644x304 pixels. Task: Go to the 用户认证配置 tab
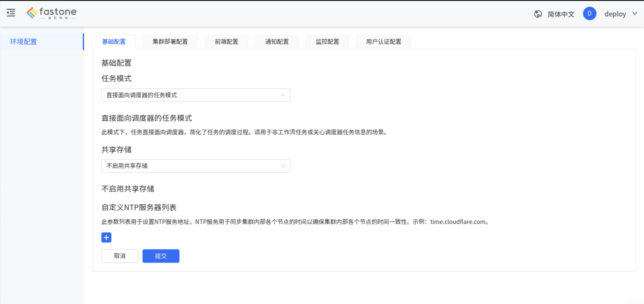click(x=384, y=41)
